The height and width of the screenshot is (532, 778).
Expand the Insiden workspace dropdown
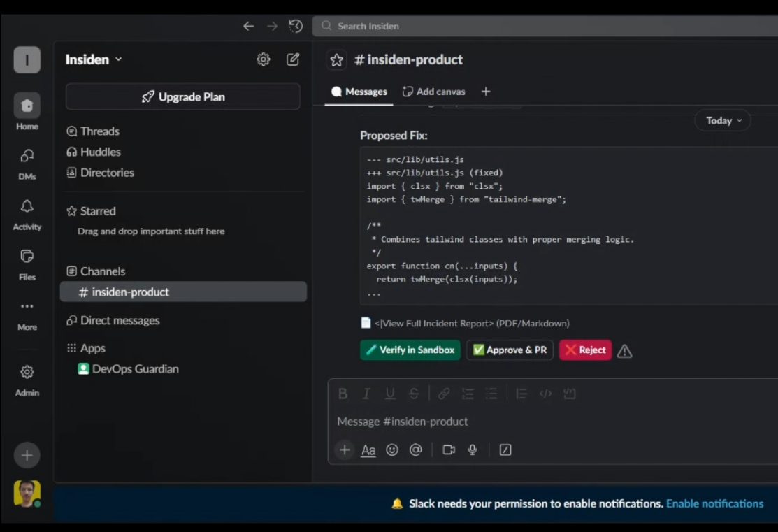(x=94, y=59)
